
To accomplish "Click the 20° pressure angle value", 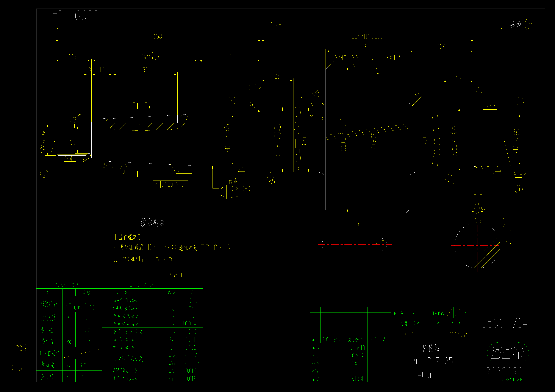I will 87,342.
